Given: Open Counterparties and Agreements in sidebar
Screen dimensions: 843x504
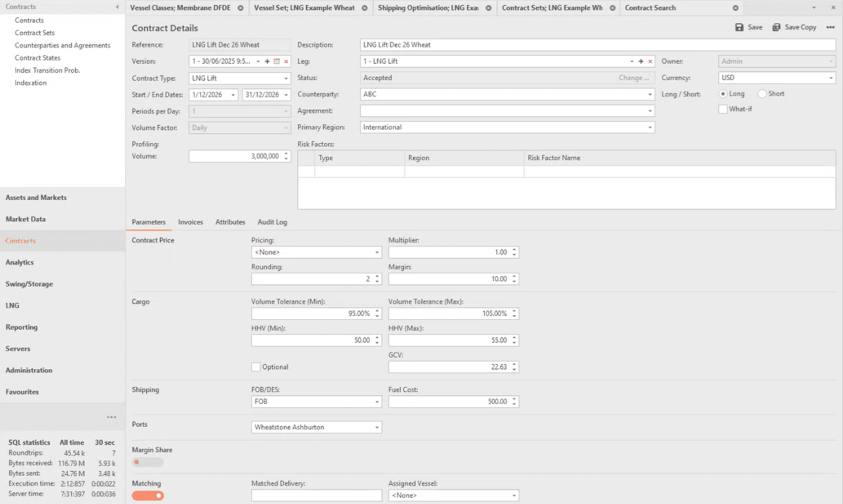Looking at the screenshot, I should click(62, 46).
